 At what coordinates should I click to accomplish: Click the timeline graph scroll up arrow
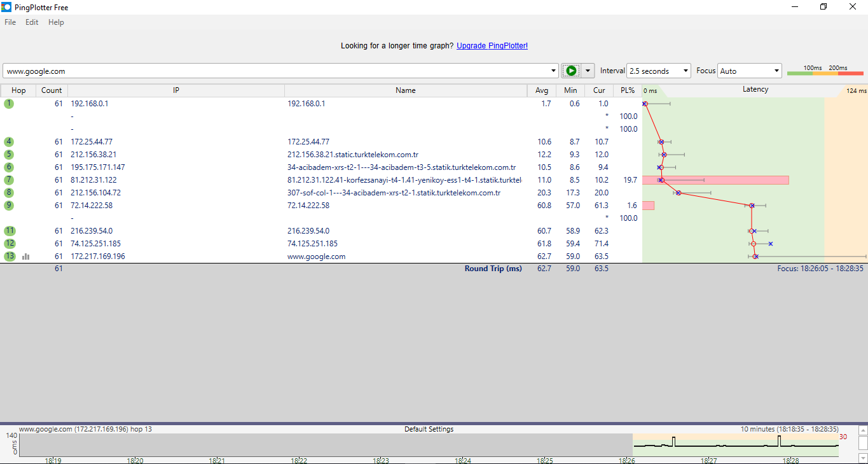[x=863, y=430]
